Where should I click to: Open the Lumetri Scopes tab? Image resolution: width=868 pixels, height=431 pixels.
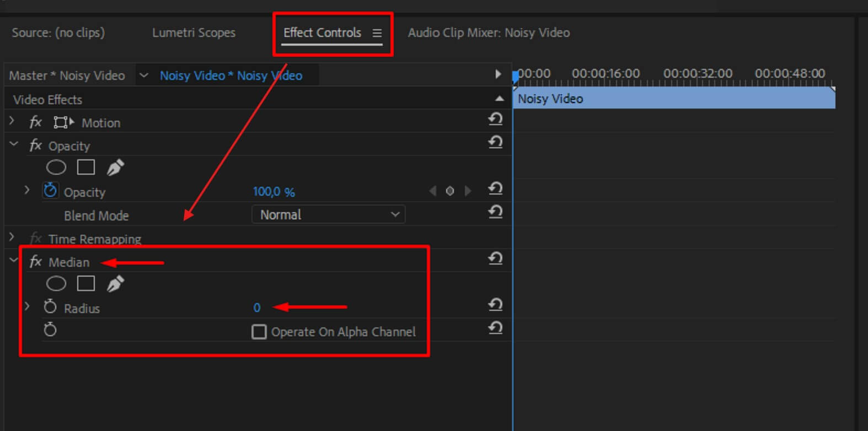tap(194, 33)
